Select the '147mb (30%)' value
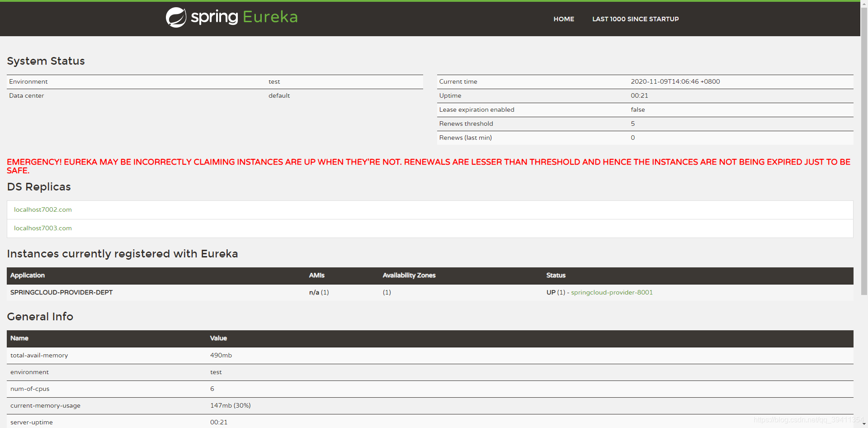The image size is (868, 428). [x=231, y=406]
